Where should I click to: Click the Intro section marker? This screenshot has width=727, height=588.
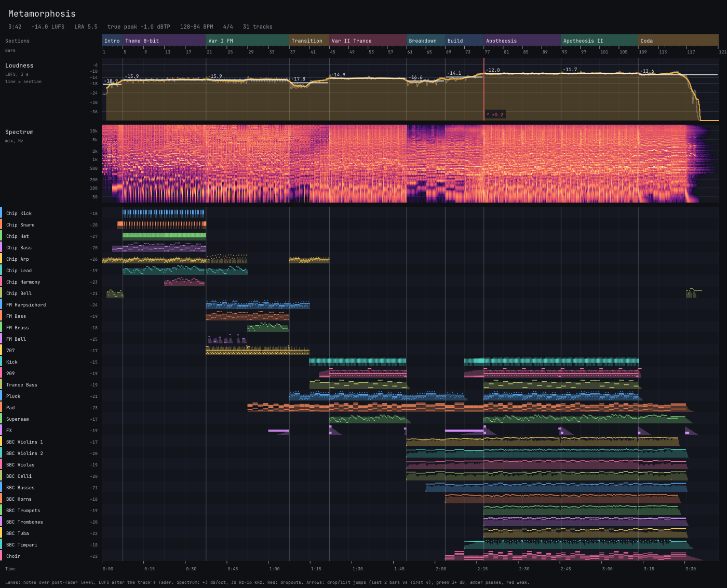pos(112,41)
